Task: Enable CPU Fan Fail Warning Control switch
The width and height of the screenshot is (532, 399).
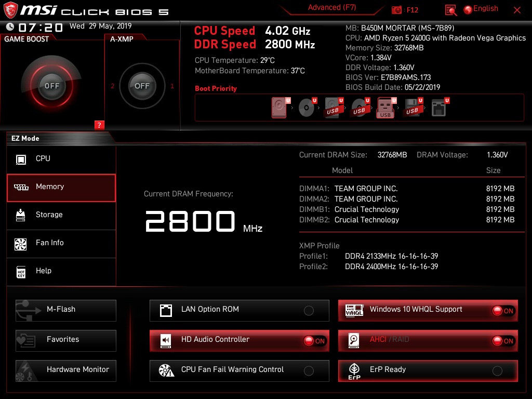Action: point(309,371)
